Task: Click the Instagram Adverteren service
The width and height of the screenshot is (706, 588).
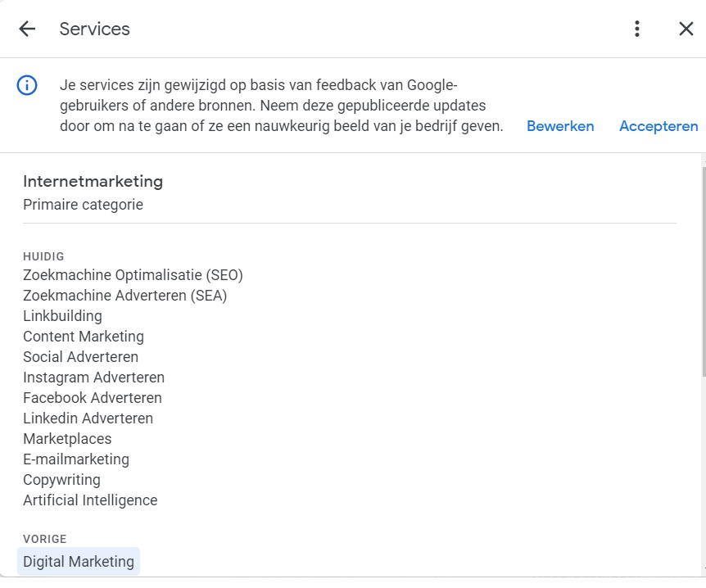Action: coord(93,377)
